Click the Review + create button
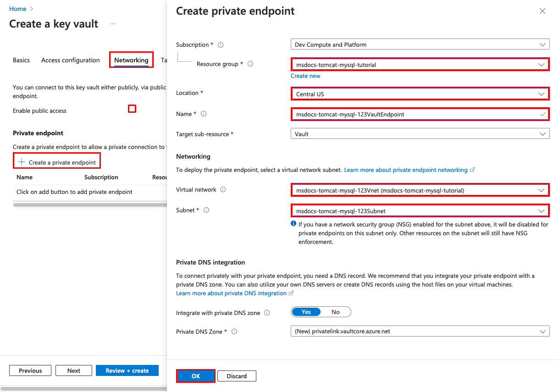 point(127,370)
